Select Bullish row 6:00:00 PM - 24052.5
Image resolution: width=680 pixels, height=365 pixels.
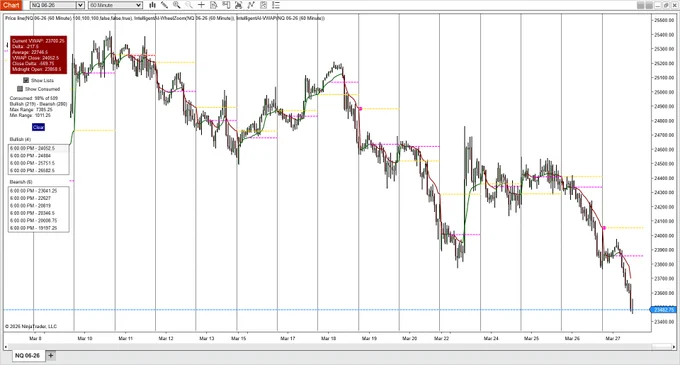[38, 148]
